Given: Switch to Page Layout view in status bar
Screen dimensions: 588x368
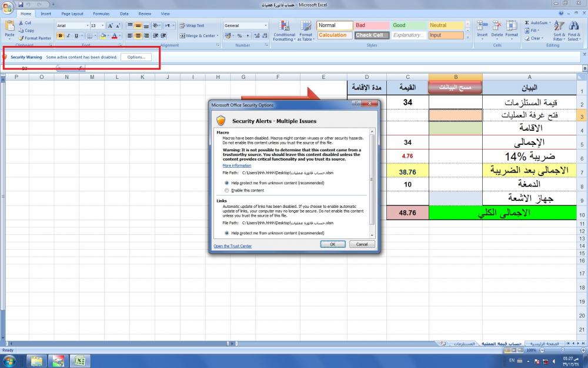Looking at the screenshot, I should (514, 350).
